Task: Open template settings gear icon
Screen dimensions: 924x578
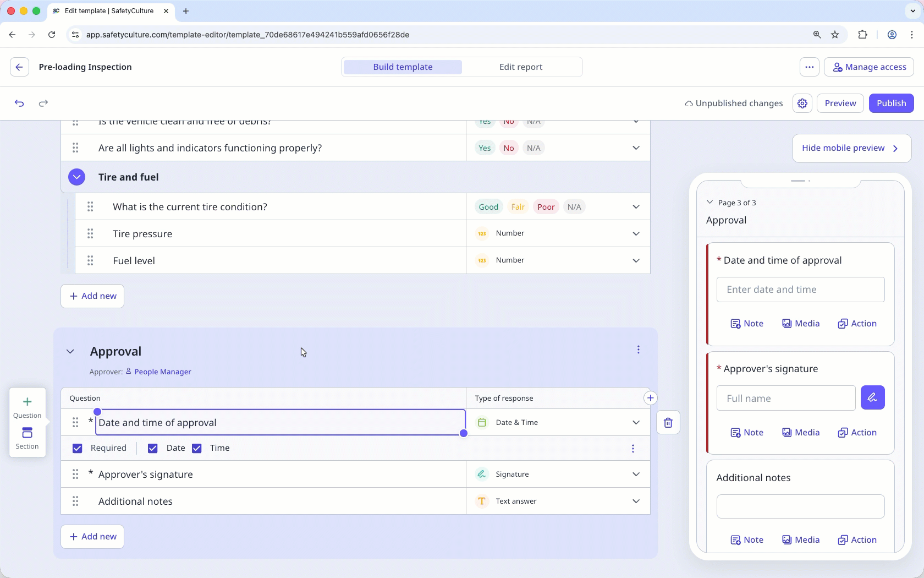Action: [x=802, y=103]
